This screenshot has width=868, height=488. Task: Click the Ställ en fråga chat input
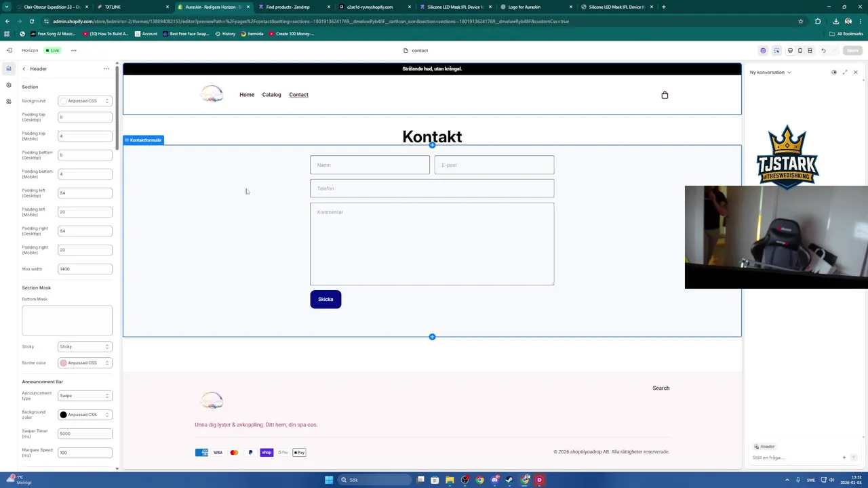click(x=795, y=457)
